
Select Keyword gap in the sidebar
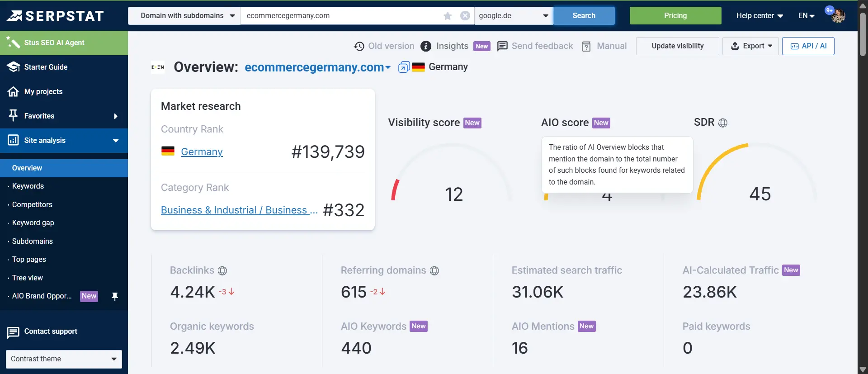pos(33,223)
